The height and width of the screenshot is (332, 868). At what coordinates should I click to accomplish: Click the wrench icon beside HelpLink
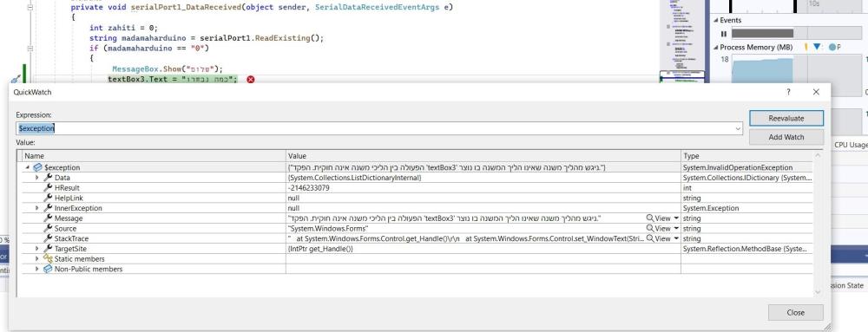(x=48, y=198)
